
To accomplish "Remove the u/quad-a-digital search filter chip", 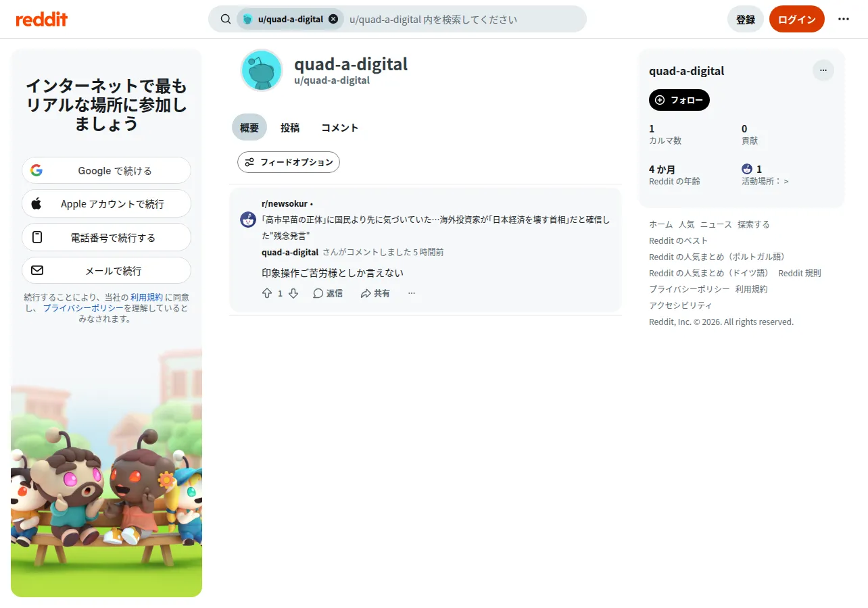I will (x=333, y=19).
